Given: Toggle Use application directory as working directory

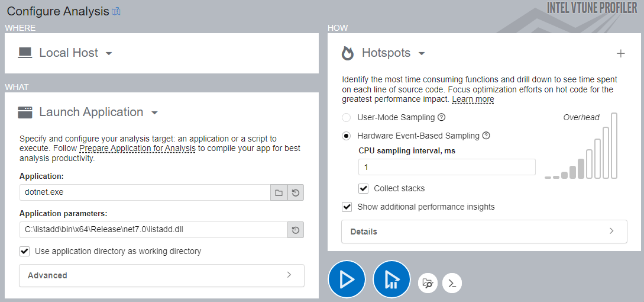Looking at the screenshot, I should [x=25, y=251].
